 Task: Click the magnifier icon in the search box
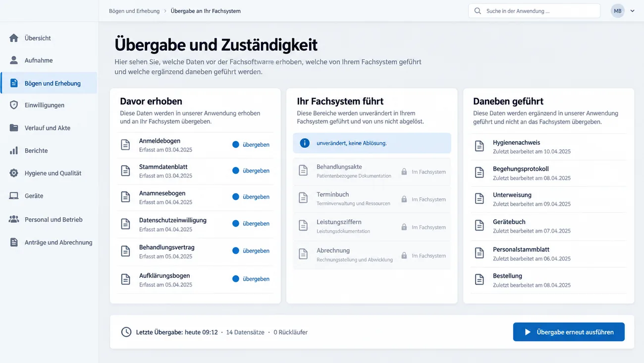478,11
